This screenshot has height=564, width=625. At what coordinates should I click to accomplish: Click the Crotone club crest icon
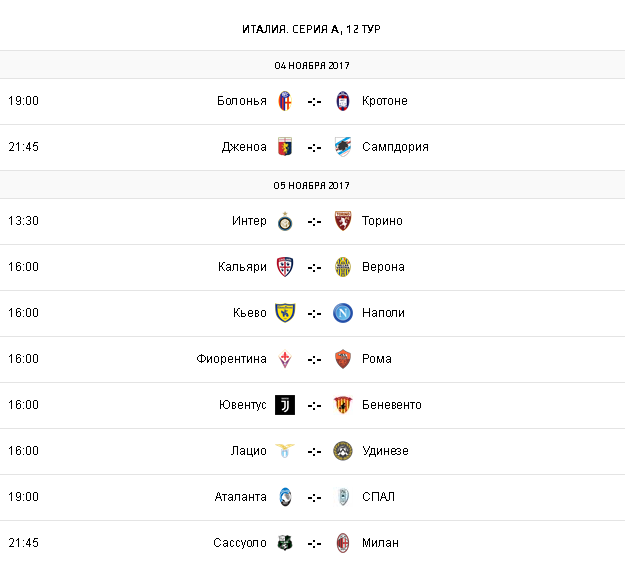(343, 101)
